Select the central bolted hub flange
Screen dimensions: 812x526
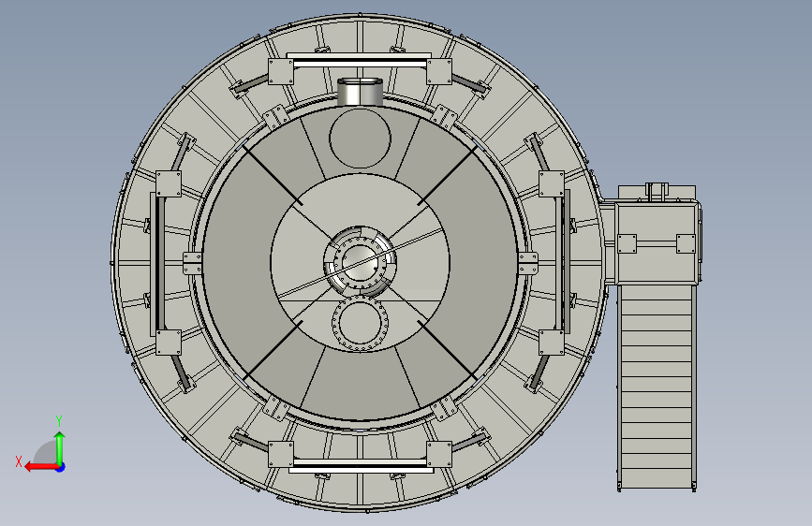click(360, 261)
